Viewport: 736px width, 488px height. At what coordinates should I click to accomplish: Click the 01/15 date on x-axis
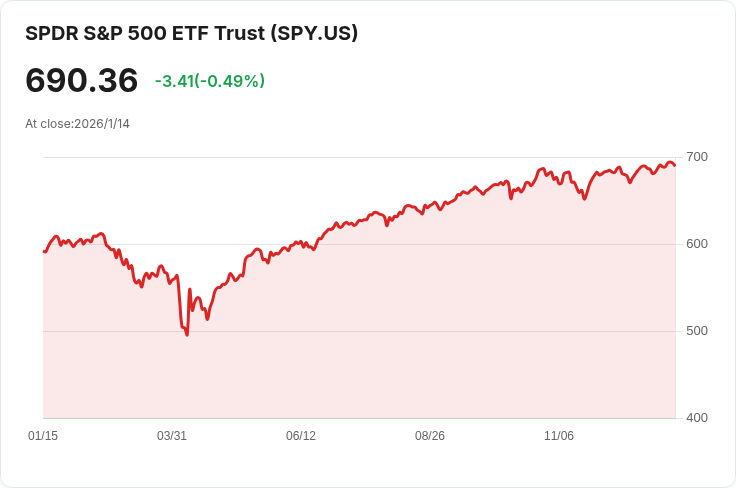(43, 436)
